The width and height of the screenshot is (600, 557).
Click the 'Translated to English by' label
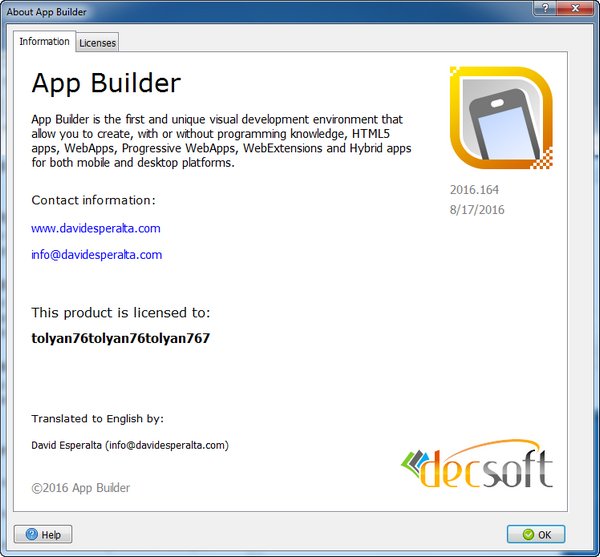tap(98, 419)
